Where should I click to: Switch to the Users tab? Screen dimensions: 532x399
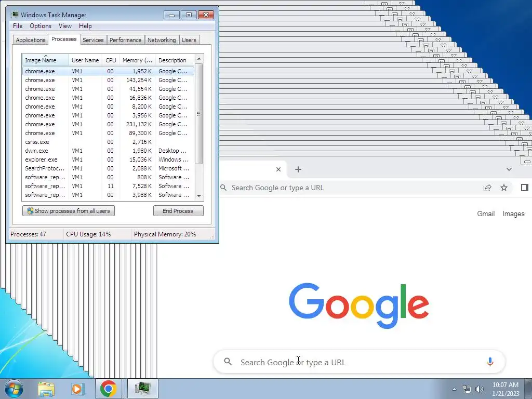(x=189, y=39)
